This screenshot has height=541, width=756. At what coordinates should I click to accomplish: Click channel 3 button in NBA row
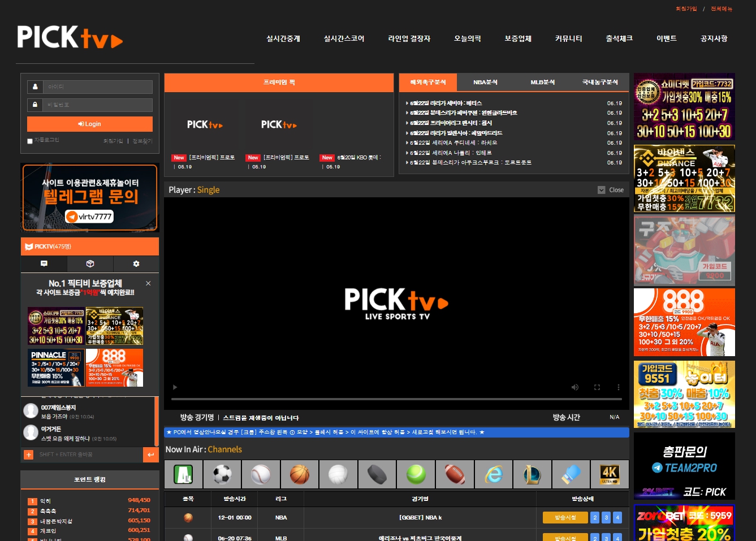pyautogui.click(x=606, y=517)
